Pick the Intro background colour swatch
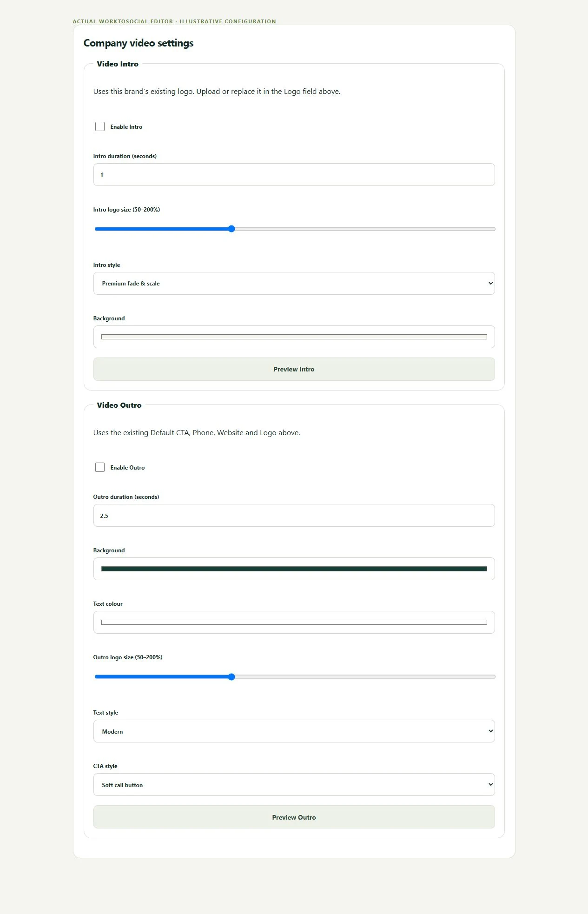 point(294,337)
